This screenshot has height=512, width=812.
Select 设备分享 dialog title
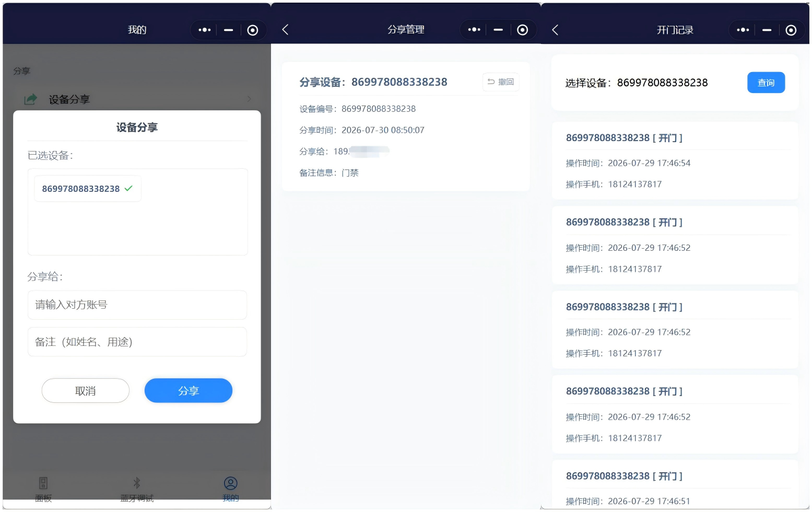pyautogui.click(x=137, y=127)
